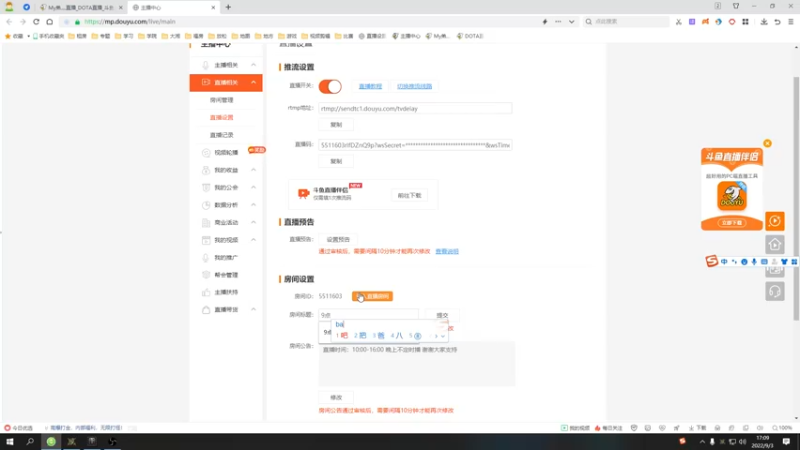Click the download button in the 斗鱼直播伴侣 ad

(732, 223)
